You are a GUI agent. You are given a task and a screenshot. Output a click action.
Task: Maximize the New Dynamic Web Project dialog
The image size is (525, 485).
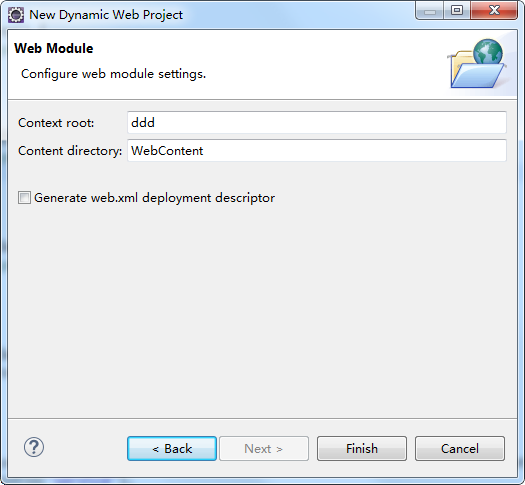pos(457,11)
